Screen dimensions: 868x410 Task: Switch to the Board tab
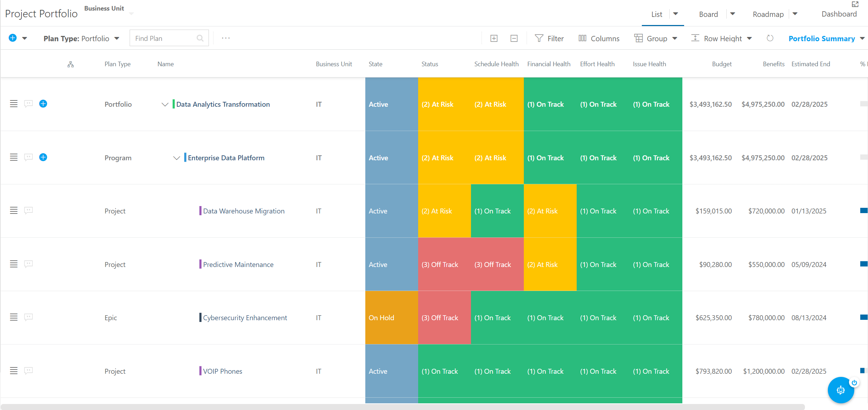(708, 14)
